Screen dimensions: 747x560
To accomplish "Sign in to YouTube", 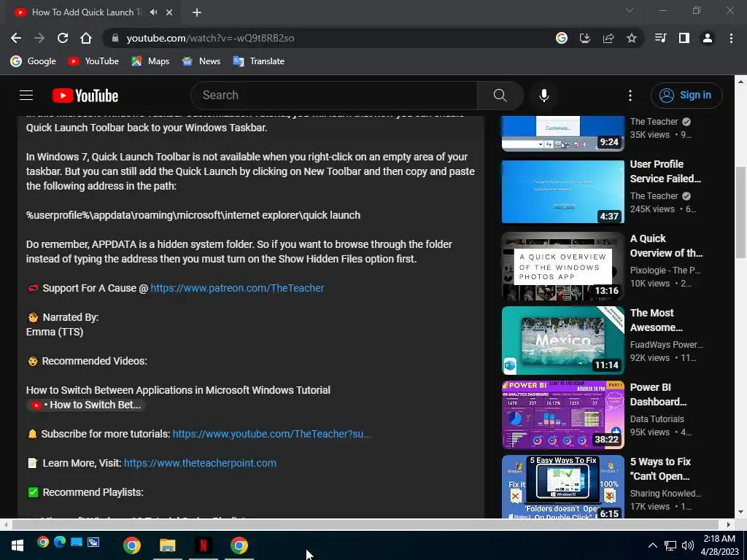I will 686,96.
